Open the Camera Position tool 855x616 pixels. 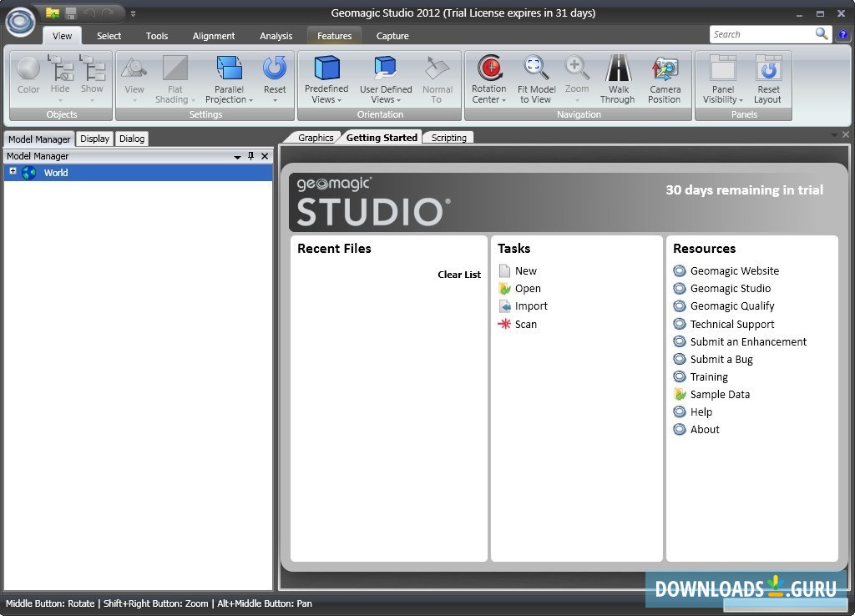click(x=665, y=79)
